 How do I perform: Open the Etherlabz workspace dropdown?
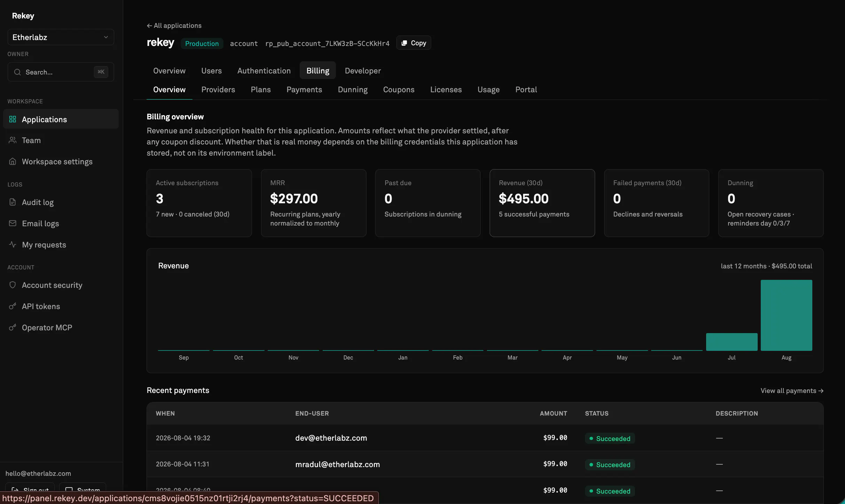61,37
